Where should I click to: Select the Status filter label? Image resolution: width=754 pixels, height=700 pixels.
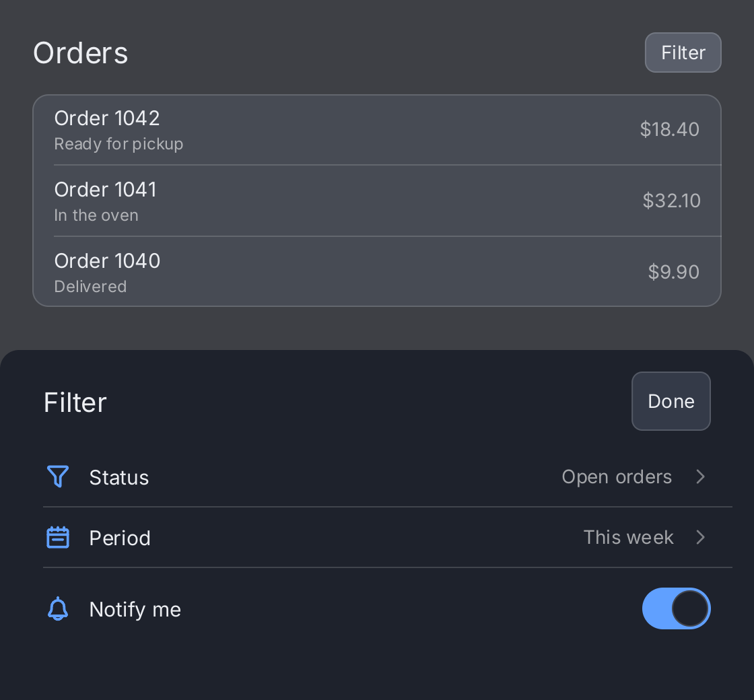[118, 477]
